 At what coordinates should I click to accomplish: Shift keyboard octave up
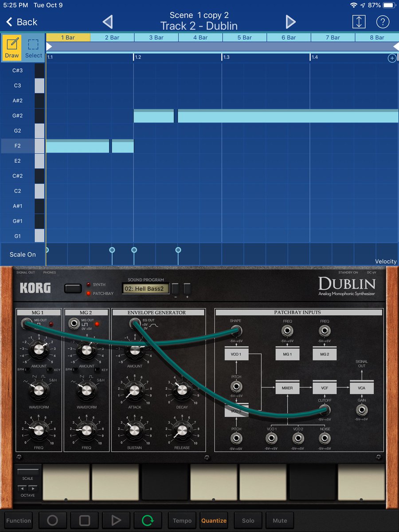33,488
